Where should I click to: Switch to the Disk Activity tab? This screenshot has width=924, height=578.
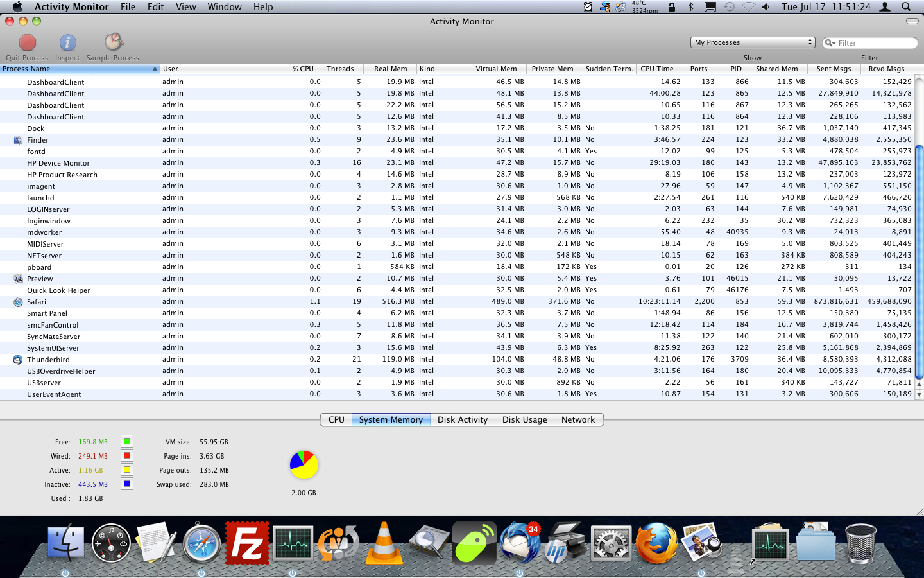[463, 419]
